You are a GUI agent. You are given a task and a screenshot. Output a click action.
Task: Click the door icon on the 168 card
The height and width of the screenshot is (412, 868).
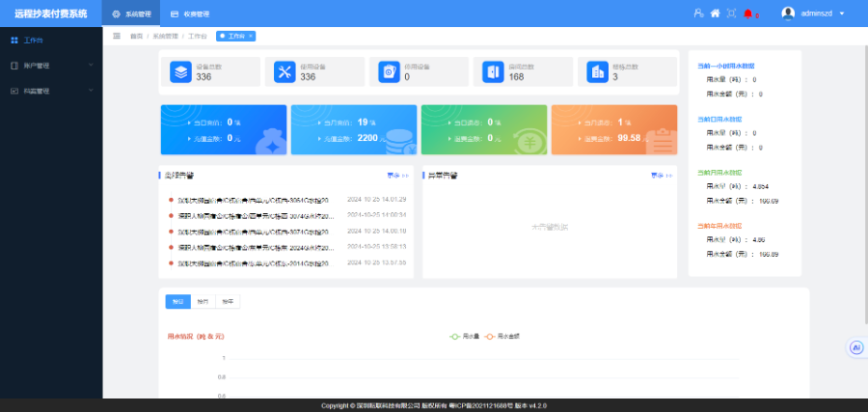pyautogui.click(x=493, y=72)
